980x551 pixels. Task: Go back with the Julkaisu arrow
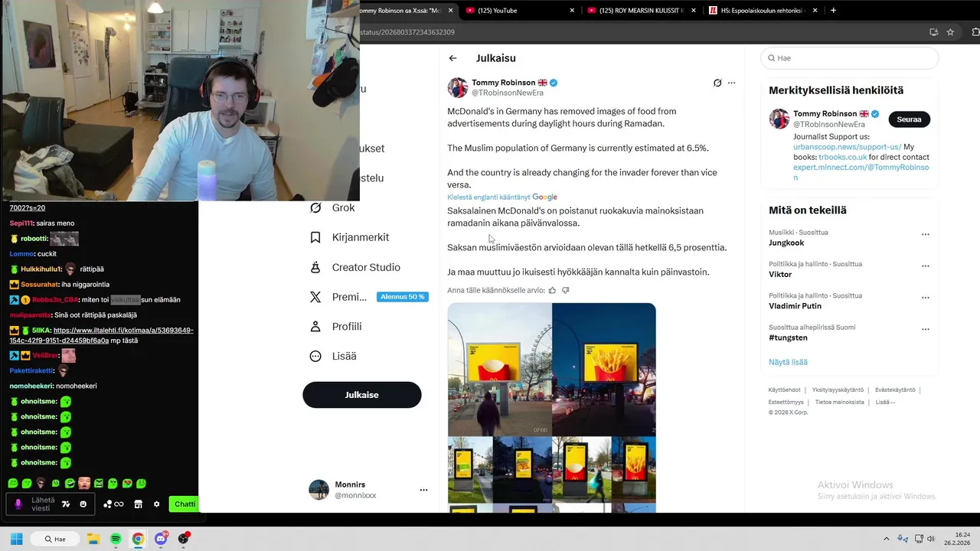click(453, 58)
